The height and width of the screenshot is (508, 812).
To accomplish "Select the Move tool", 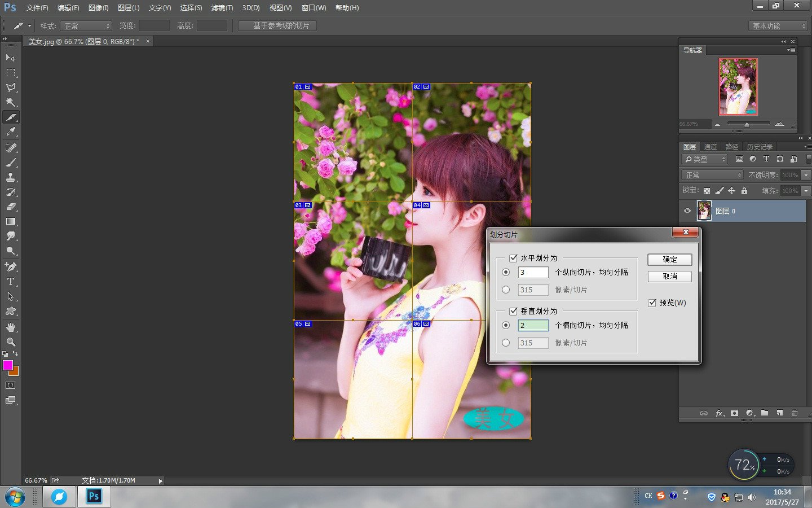I will pos(10,58).
